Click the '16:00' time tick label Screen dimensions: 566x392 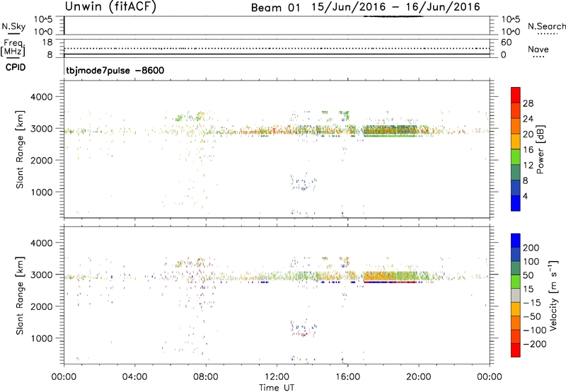[347, 377]
